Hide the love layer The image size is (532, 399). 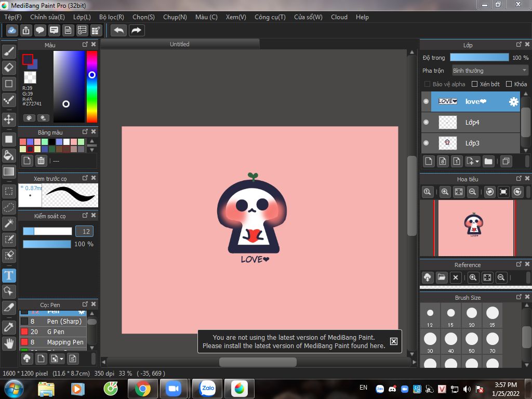tap(426, 101)
